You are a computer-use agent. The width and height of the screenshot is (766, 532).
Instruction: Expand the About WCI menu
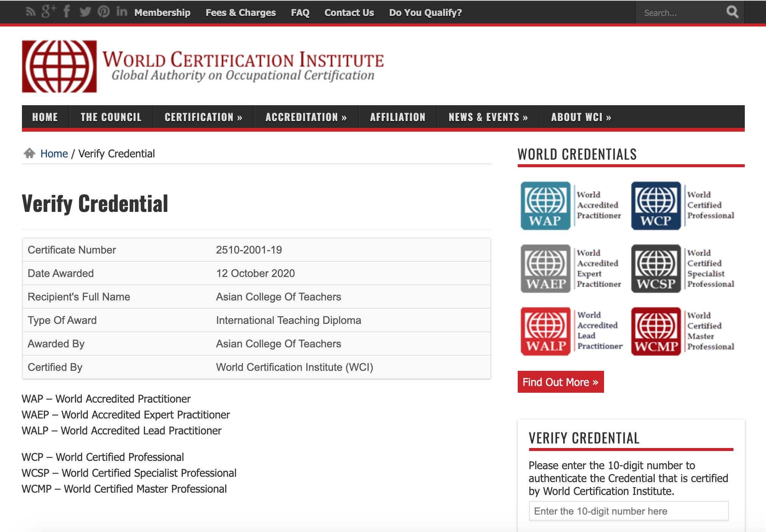(x=581, y=117)
